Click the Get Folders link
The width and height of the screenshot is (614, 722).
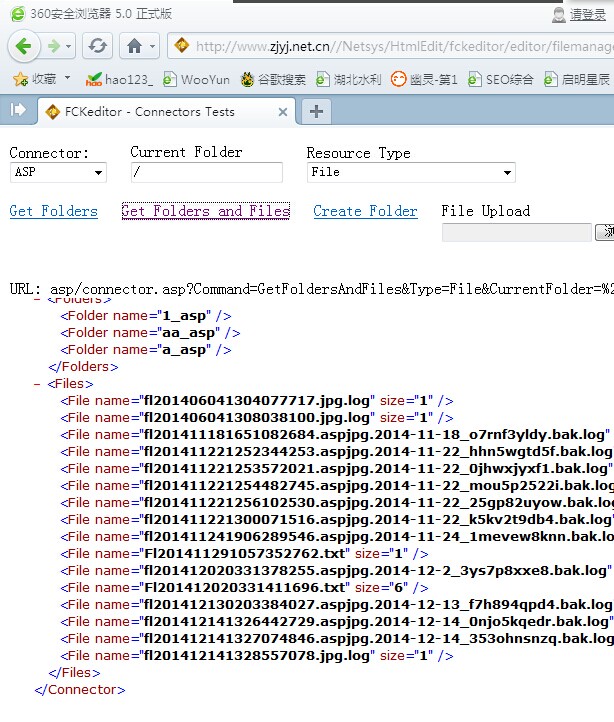click(x=53, y=211)
